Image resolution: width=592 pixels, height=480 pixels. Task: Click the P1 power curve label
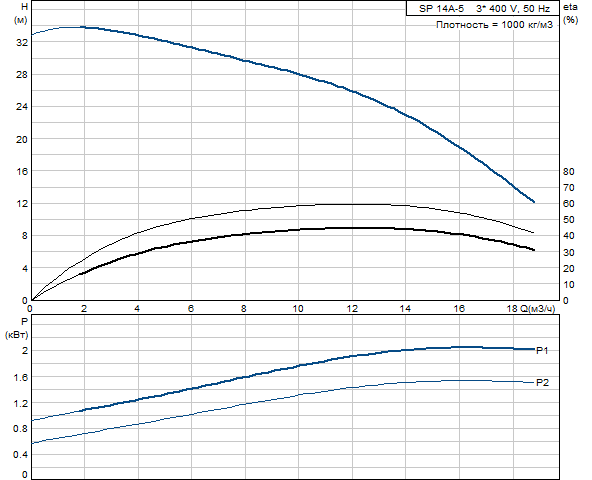542,351
